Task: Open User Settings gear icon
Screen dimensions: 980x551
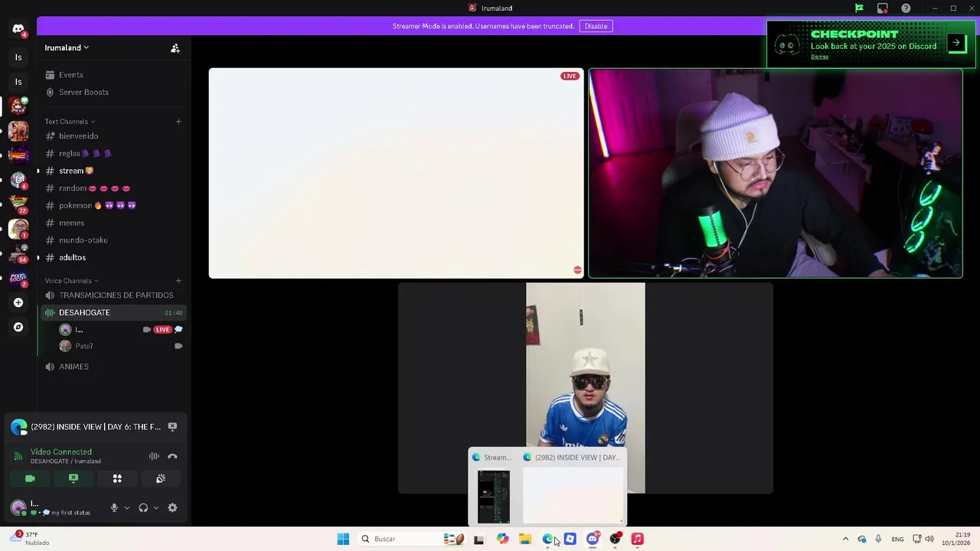Action: pos(172,507)
